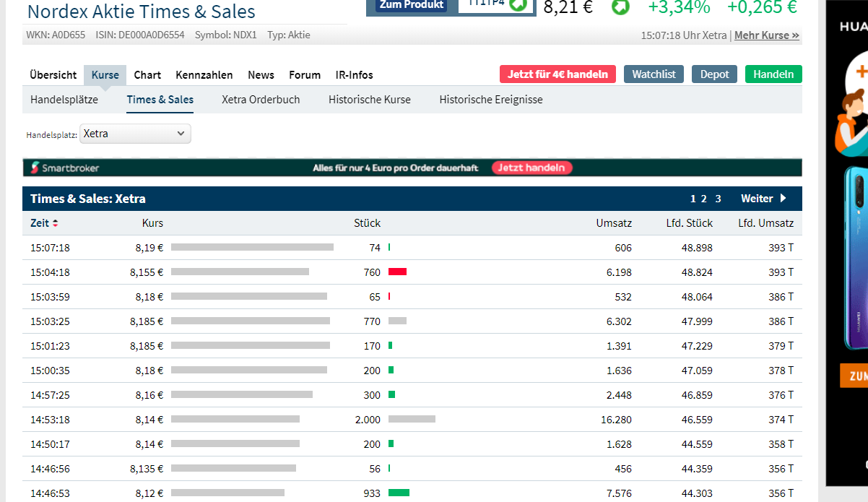Click price 8,135 € in 14:46:56 row
Viewport: 868px width, 502px height.
tap(147, 469)
